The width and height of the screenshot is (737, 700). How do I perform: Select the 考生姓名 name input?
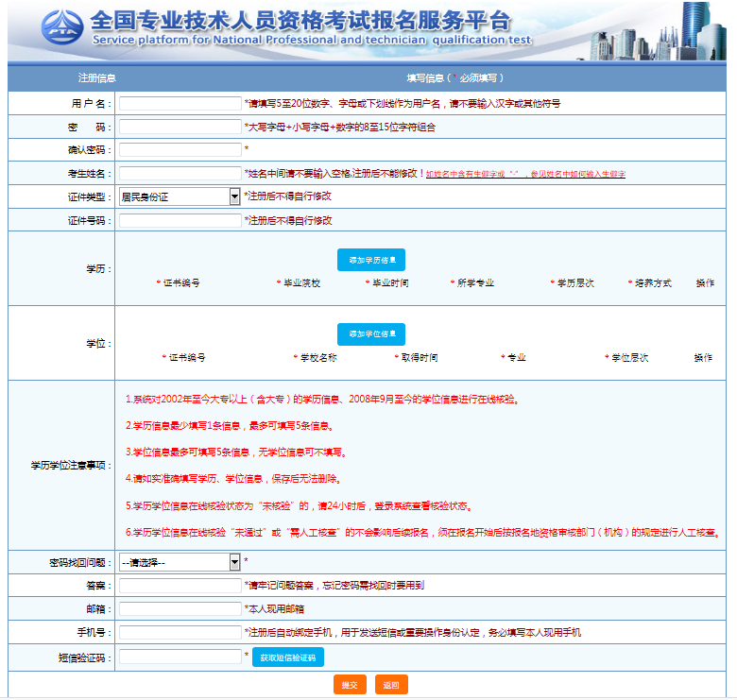(x=180, y=174)
